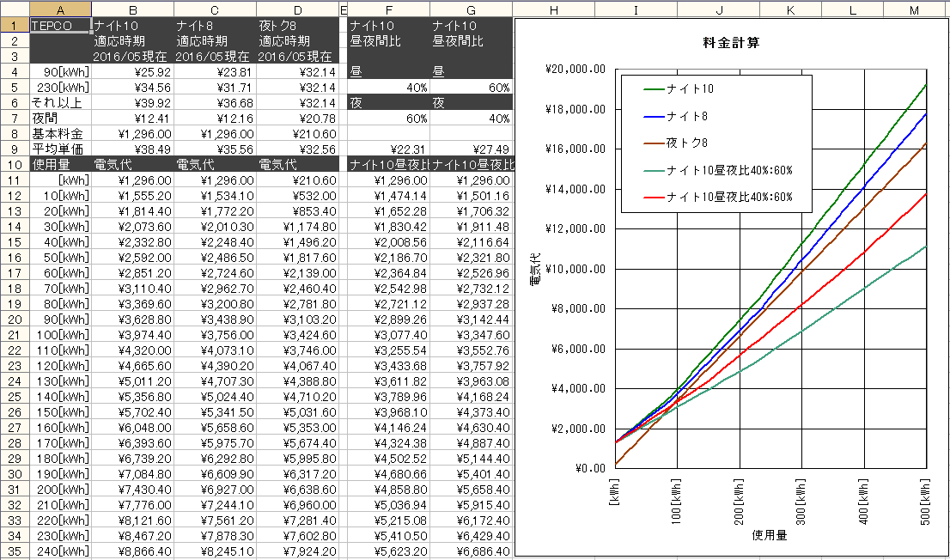
Task: Select column C header
Action: [215, 9]
